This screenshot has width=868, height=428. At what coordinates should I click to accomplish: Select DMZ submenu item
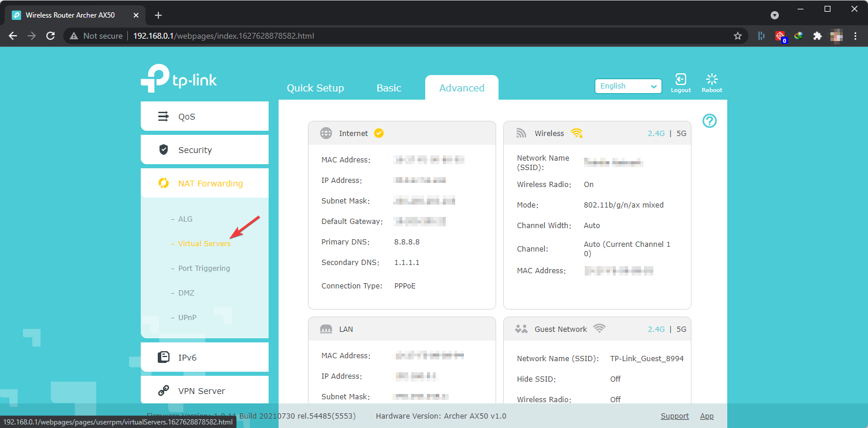pos(186,293)
